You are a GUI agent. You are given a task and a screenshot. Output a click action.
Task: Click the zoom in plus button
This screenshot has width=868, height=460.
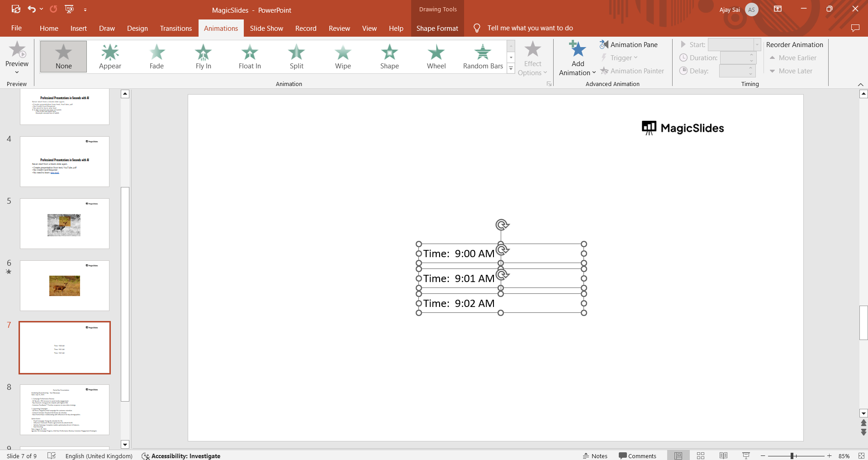(x=829, y=456)
